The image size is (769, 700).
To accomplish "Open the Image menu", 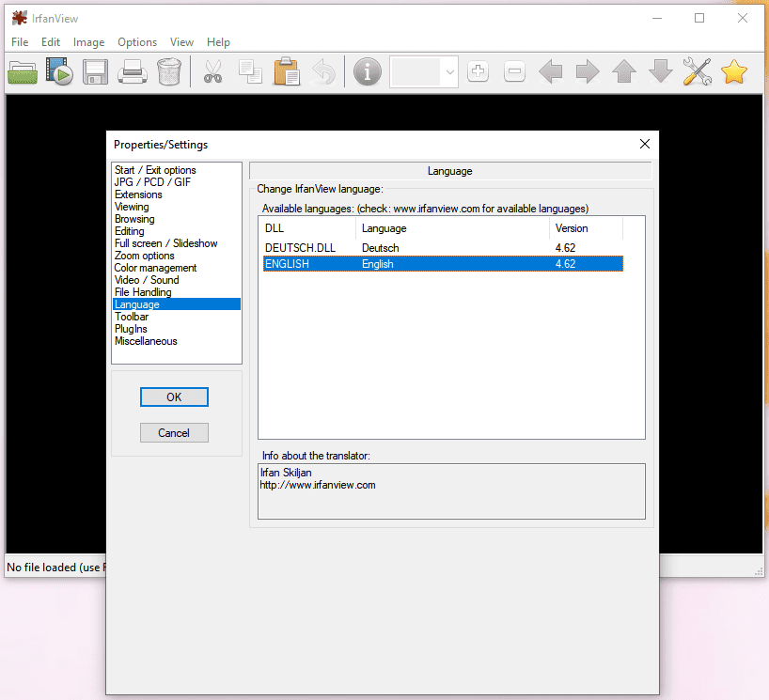I will coord(88,42).
